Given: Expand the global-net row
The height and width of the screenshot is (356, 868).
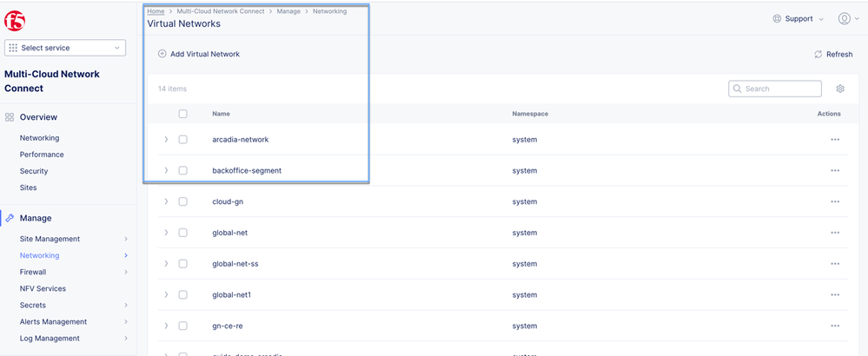Looking at the screenshot, I should 166,233.
